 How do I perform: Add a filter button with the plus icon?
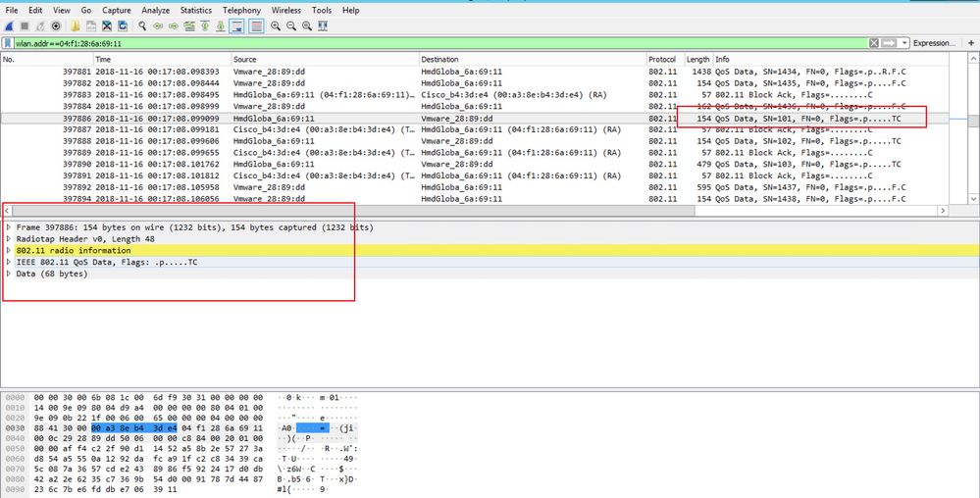(x=970, y=43)
